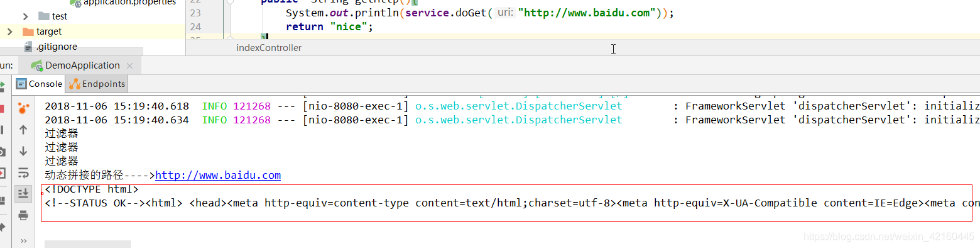Viewport: 980px width, 248px height.
Task: Click the up arrow in the console toolbar
Action: [23, 130]
